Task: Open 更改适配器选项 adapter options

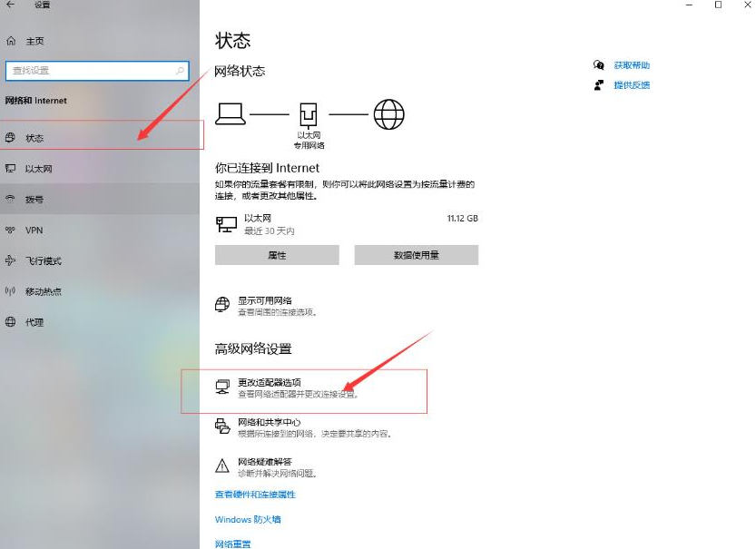Action: [x=269, y=383]
